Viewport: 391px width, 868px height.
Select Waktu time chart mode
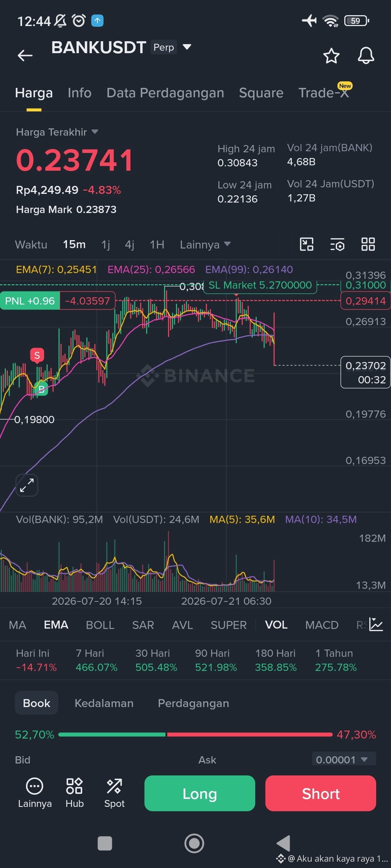[31, 244]
